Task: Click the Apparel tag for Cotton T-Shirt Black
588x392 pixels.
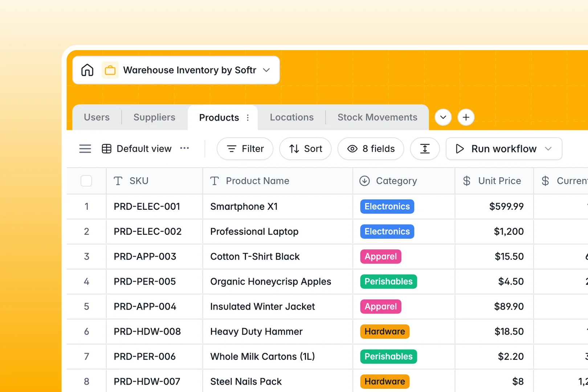Action: tap(380, 257)
